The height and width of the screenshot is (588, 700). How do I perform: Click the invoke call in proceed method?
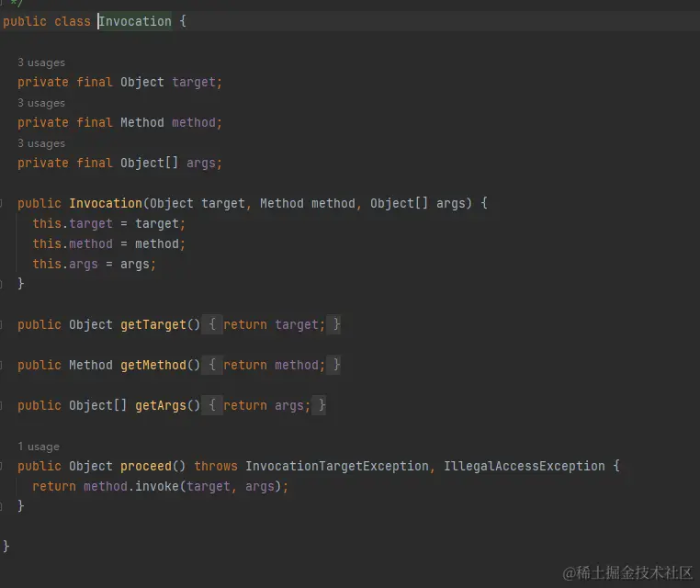tap(157, 487)
